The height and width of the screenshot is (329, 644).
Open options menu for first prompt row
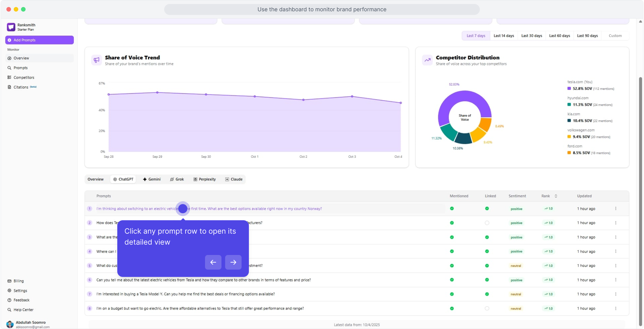616,209
